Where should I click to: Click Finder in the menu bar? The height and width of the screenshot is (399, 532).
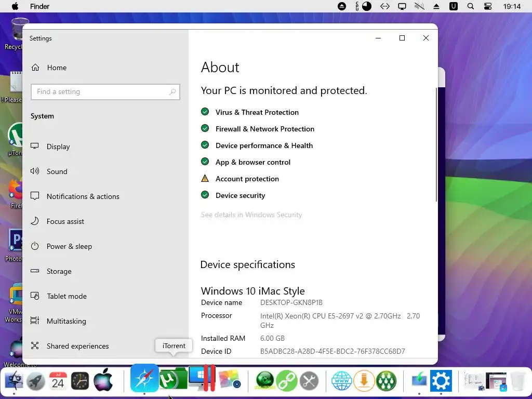pyautogui.click(x=39, y=6)
